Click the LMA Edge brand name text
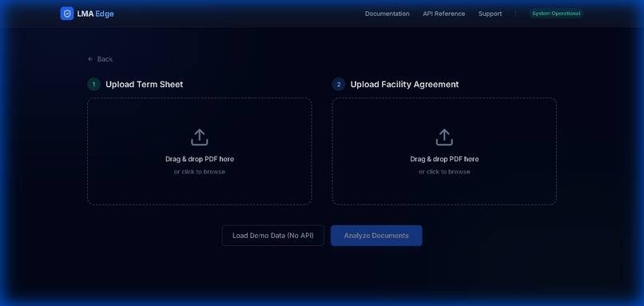 point(95,14)
